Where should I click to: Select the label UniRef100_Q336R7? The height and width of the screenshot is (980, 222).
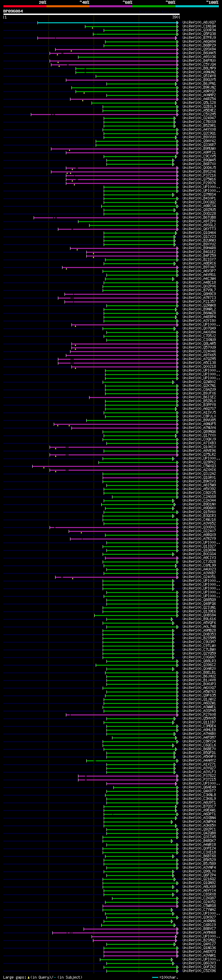click(199, 145)
